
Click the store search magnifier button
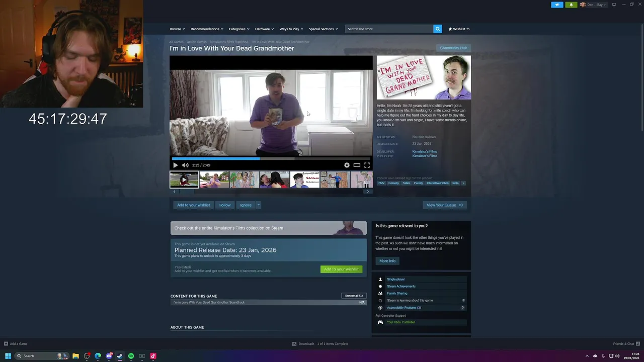(438, 29)
